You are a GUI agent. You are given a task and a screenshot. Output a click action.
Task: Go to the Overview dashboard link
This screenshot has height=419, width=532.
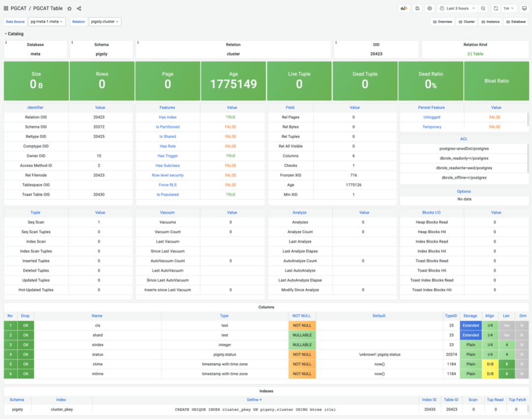(x=442, y=22)
